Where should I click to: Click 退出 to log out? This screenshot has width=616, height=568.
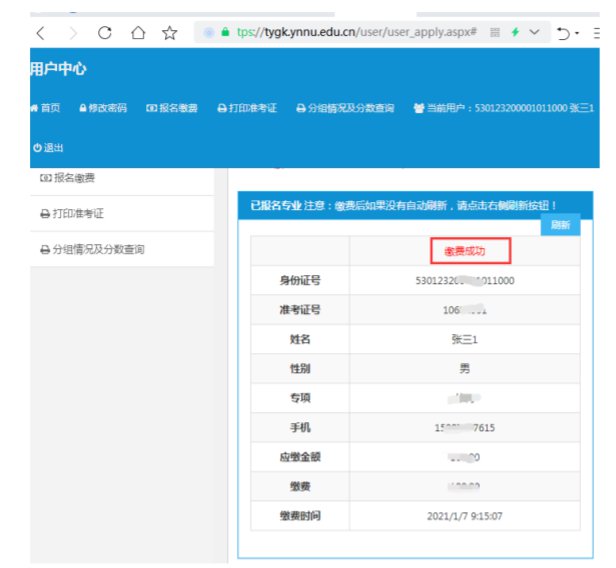48,147
